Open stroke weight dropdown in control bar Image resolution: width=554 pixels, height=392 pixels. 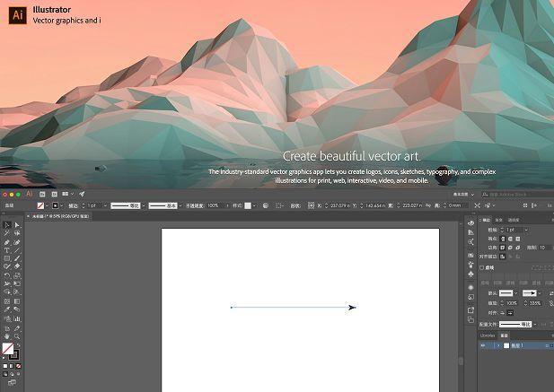click(105, 205)
